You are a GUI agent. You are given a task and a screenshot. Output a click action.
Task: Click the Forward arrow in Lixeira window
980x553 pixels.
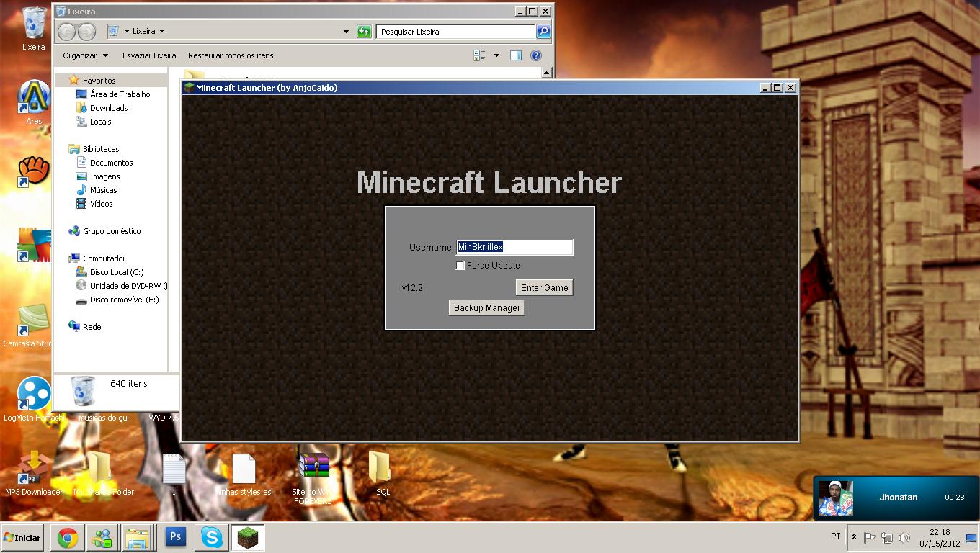pyautogui.click(x=86, y=32)
